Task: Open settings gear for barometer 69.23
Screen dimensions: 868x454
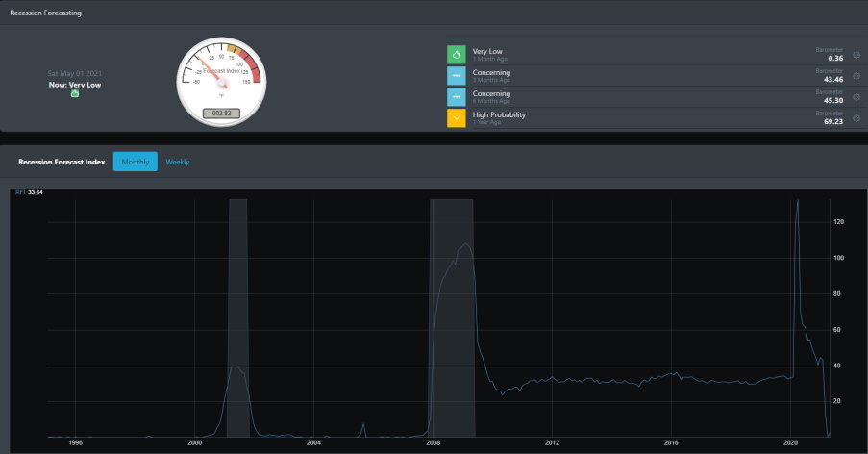Action: pos(856,118)
